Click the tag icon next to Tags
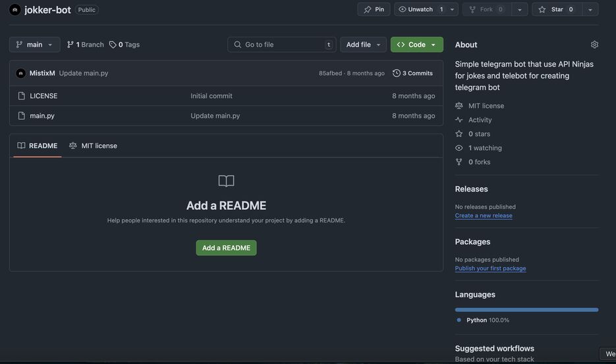 (x=113, y=45)
